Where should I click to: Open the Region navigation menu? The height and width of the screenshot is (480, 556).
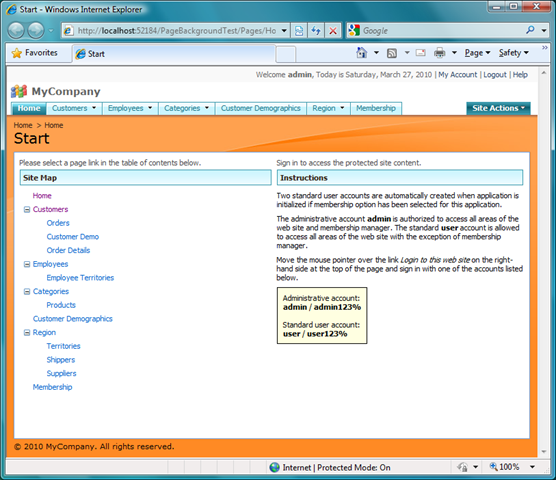click(x=328, y=108)
